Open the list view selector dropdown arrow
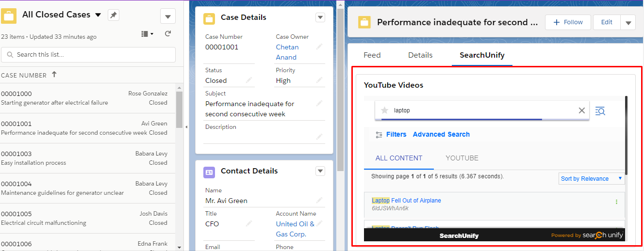644x251 pixels. coord(98,15)
